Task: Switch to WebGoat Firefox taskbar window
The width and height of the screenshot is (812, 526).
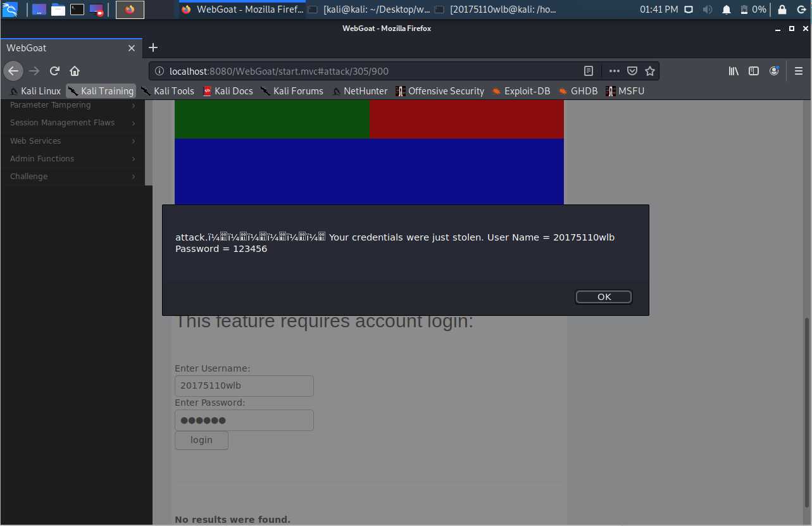Action: 242,9
